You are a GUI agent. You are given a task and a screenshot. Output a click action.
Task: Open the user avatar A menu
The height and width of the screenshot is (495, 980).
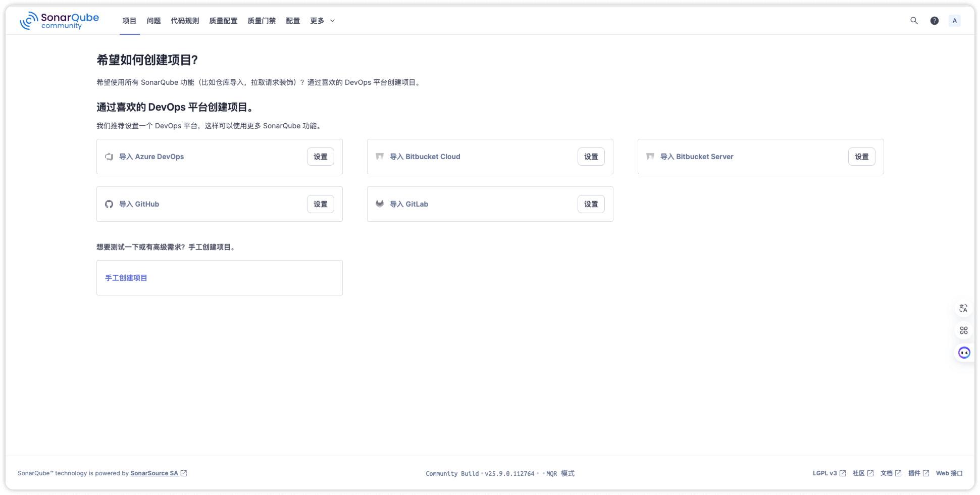pos(955,21)
